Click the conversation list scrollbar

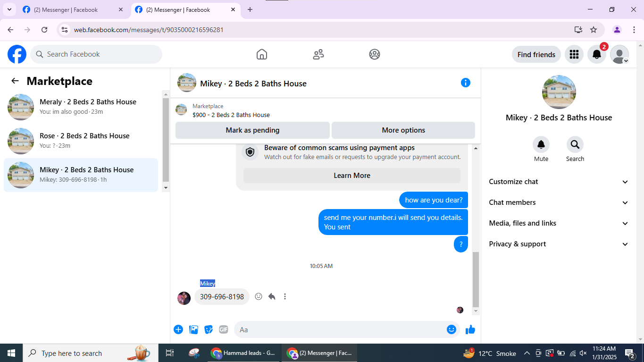pyautogui.click(x=166, y=140)
